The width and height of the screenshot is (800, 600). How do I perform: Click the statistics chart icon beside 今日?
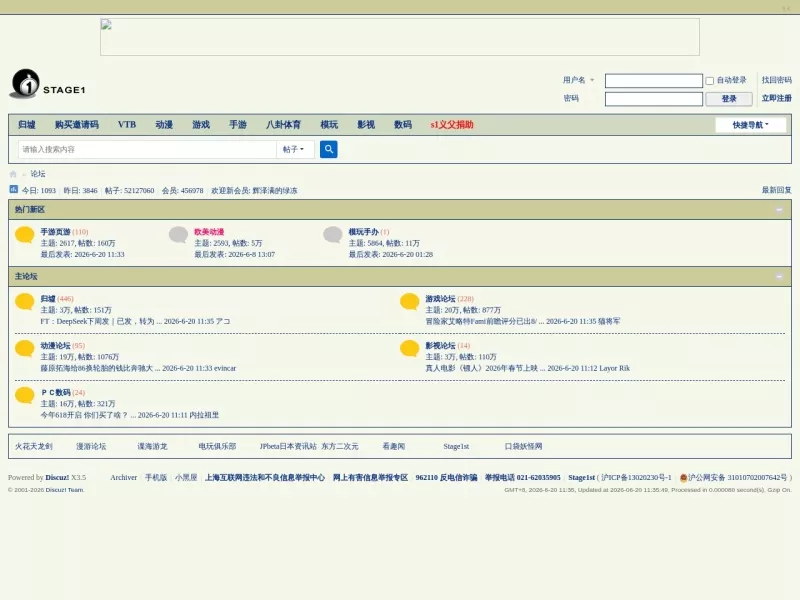[x=14, y=190]
